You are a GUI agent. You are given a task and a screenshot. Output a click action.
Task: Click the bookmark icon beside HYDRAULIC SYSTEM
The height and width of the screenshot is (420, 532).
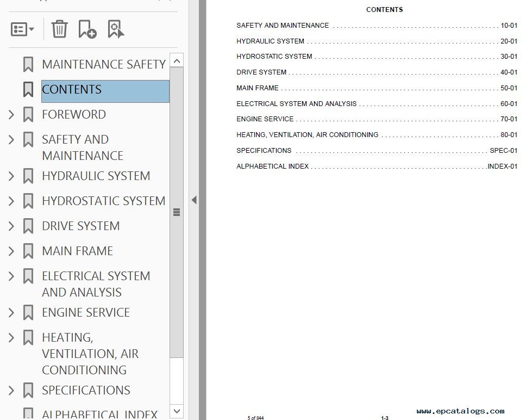(x=28, y=176)
